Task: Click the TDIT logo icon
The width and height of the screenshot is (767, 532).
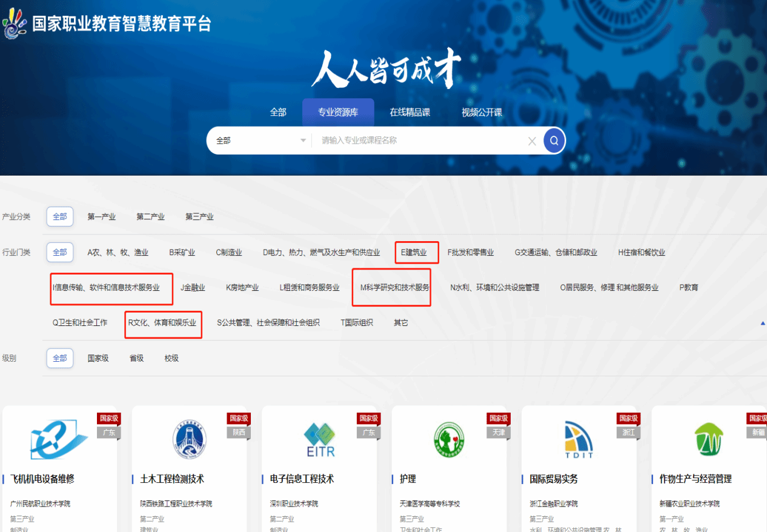Action: click(579, 439)
